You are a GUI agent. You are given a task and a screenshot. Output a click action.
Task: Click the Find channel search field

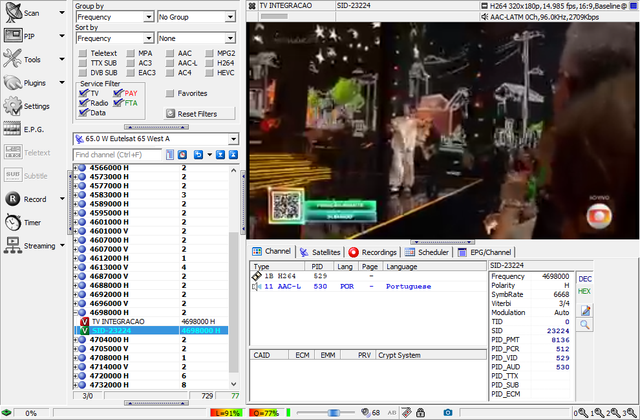point(118,155)
